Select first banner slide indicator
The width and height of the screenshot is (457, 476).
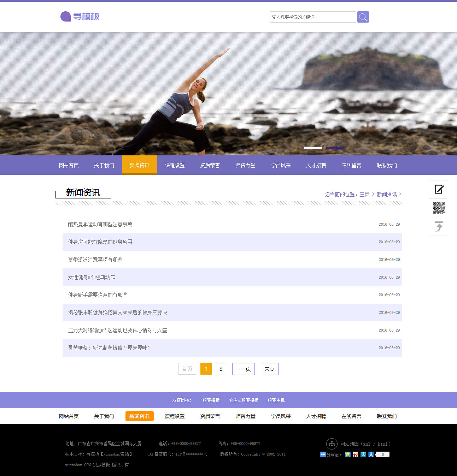313,148
